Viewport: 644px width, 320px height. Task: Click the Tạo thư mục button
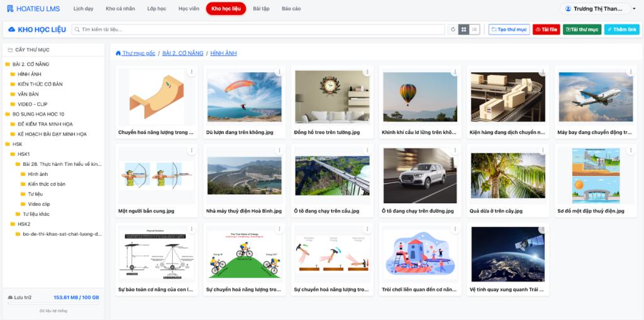509,30
